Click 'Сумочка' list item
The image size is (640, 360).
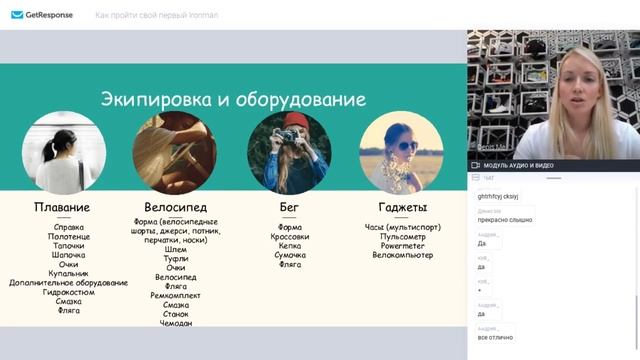click(x=289, y=255)
